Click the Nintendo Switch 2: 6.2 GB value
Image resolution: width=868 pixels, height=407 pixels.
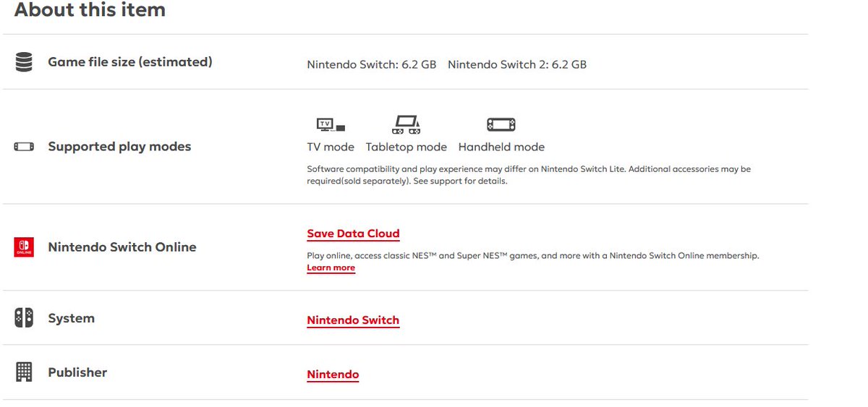pyautogui.click(x=517, y=64)
